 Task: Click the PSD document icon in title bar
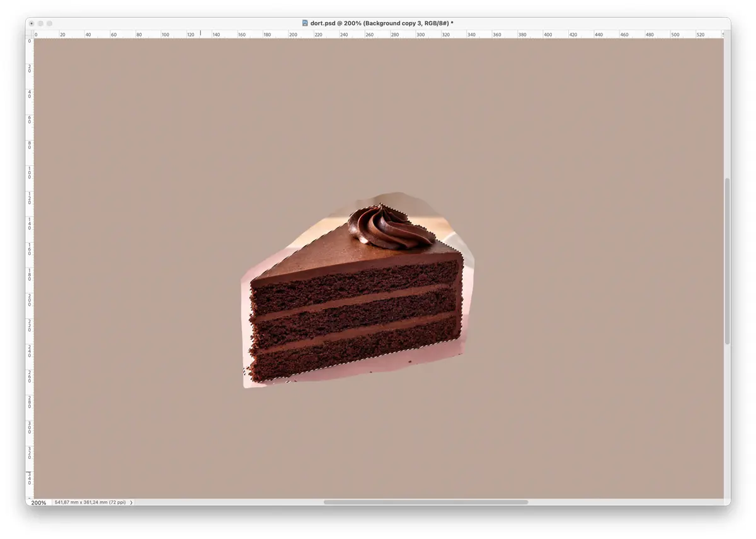(x=305, y=23)
